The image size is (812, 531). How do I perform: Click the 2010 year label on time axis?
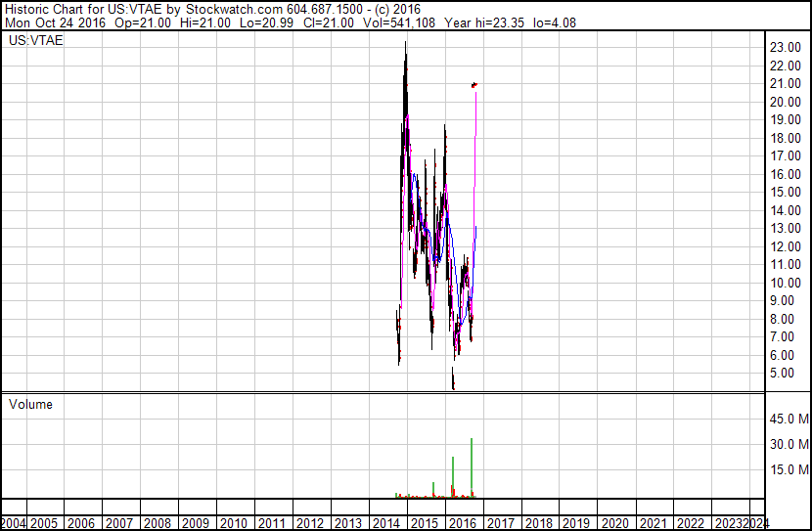(x=234, y=523)
